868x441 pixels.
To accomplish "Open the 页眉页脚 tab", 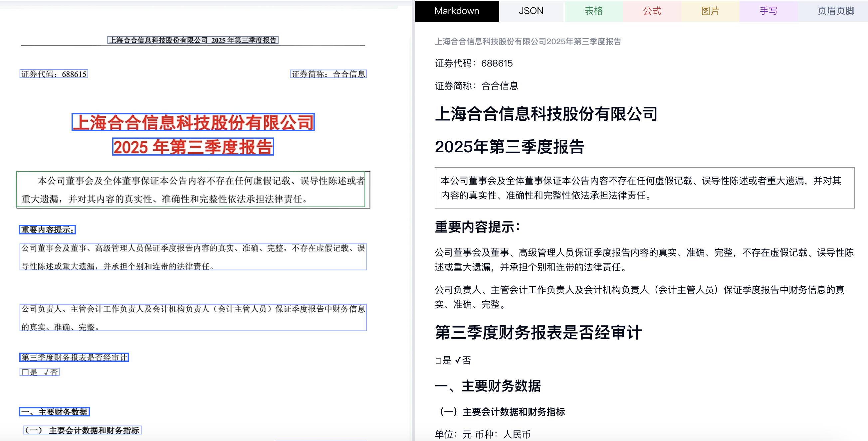I will click(x=836, y=11).
